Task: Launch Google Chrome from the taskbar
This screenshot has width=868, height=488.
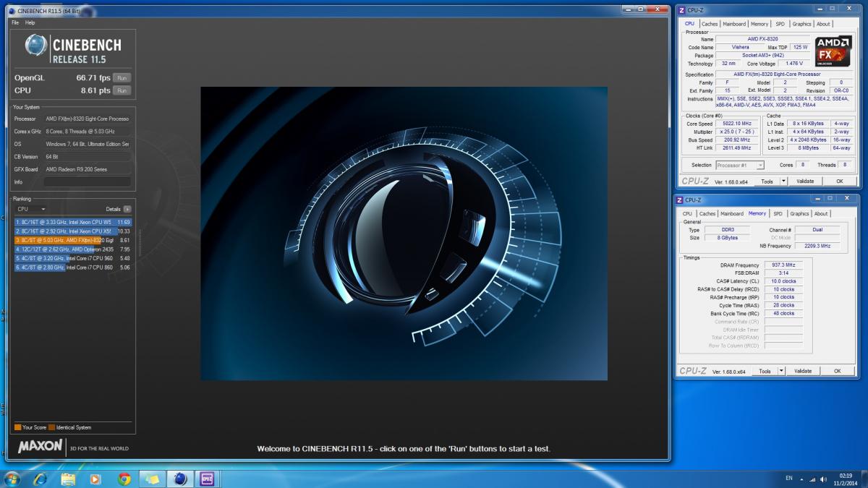Action: pyautogui.click(x=124, y=479)
